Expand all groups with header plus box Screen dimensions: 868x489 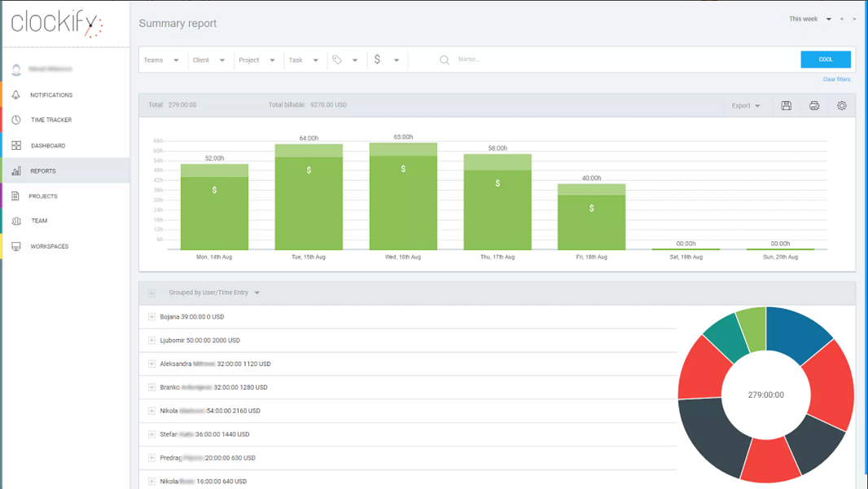click(x=151, y=293)
